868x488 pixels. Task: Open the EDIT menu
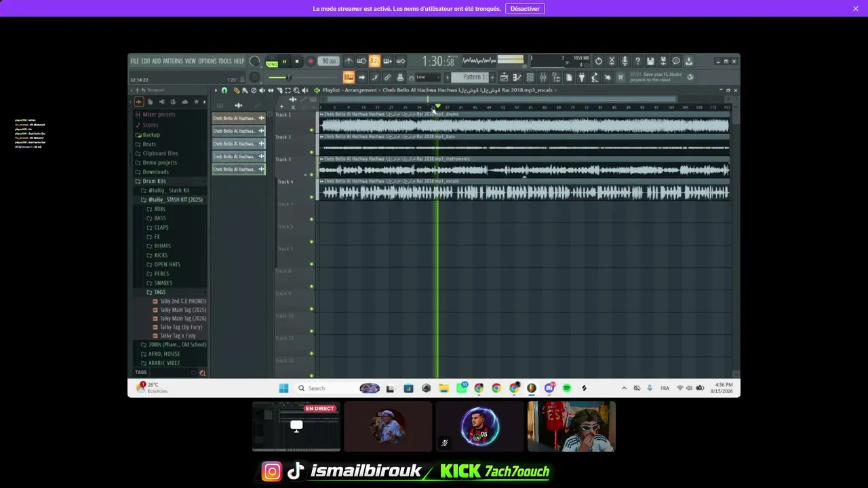[146, 61]
